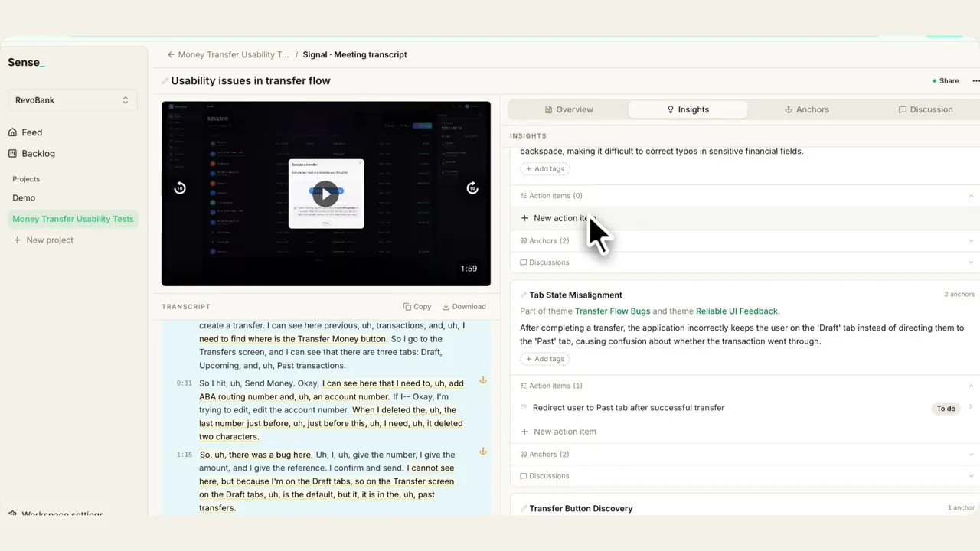Edit Transfer Button Discovery title pencil icon

[524, 509]
